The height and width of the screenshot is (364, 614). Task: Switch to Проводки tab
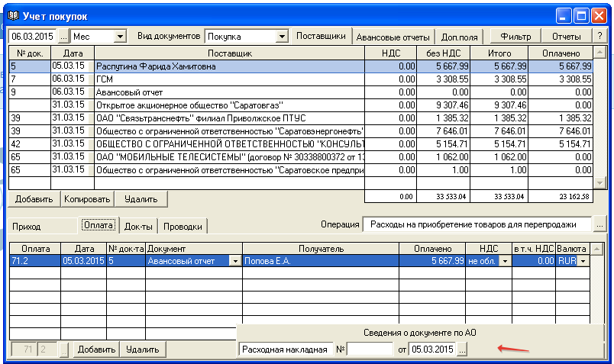click(183, 226)
